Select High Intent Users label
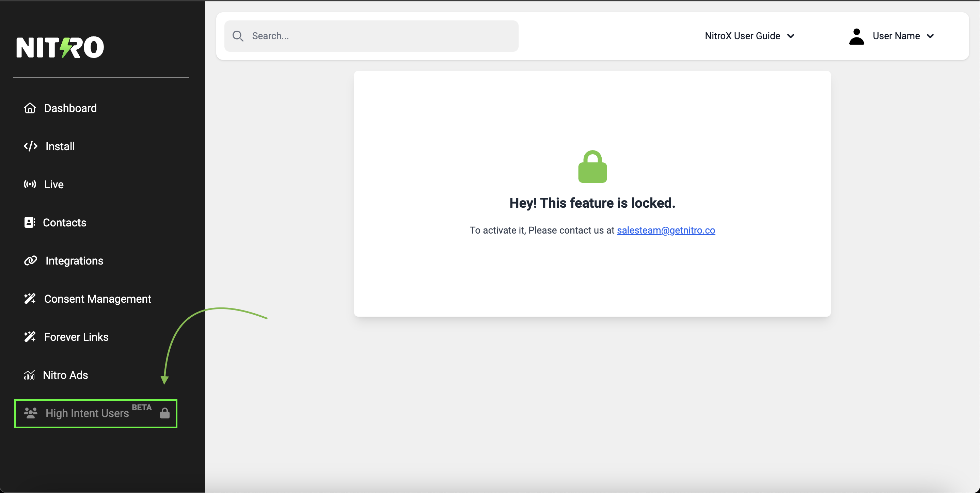Image resolution: width=980 pixels, height=493 pixels. click(87, 413)
